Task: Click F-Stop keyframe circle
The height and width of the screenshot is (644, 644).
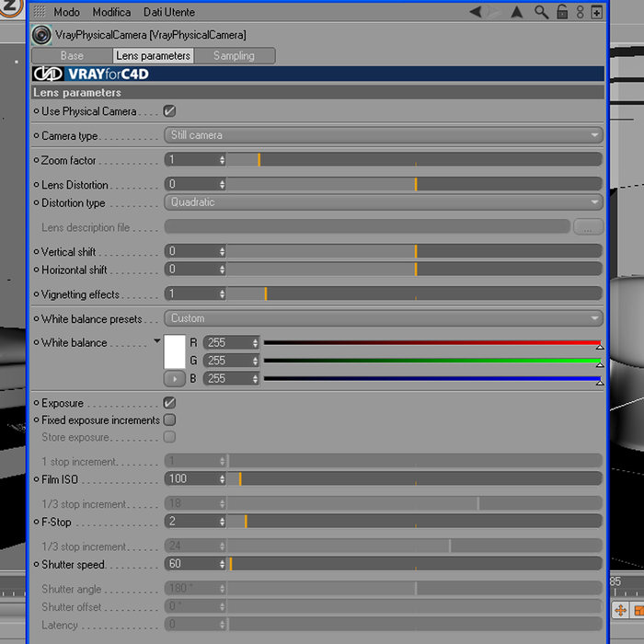Action: [36, 522]
